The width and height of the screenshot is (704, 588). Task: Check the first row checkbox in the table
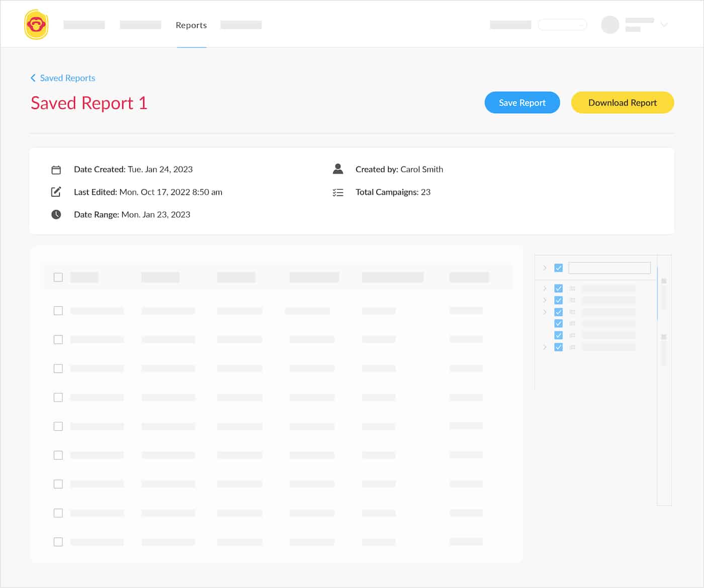pyautogui.click(x=58, y=311)
